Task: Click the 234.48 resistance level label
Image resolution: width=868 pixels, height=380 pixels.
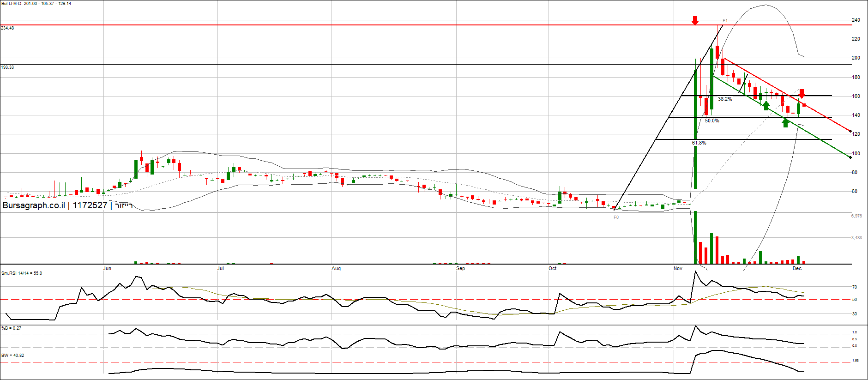Action: coord(7,28)
